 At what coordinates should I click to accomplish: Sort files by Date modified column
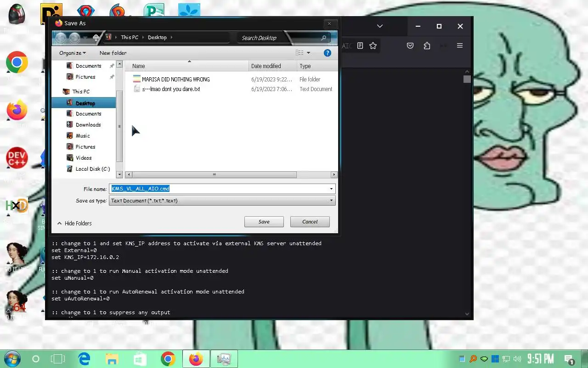[273, 66]
